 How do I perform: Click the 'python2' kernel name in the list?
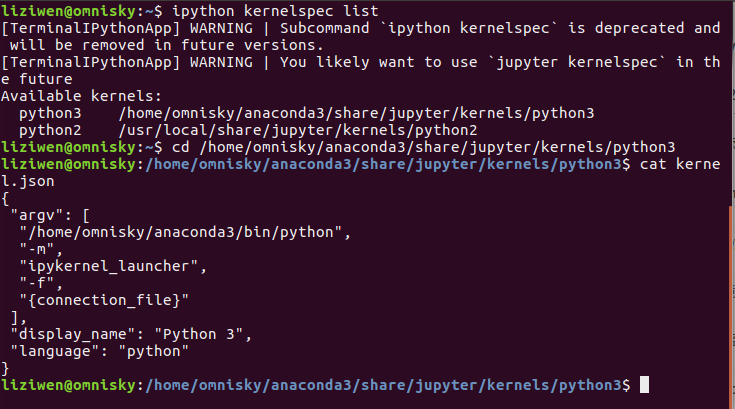coord(50,130)
